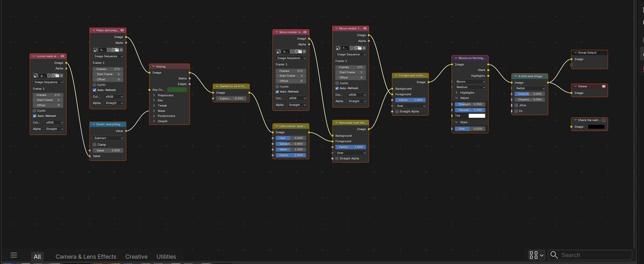
Task: Open Over blend dropdown in Astronaut over node
Action: [x=351, y=153]
